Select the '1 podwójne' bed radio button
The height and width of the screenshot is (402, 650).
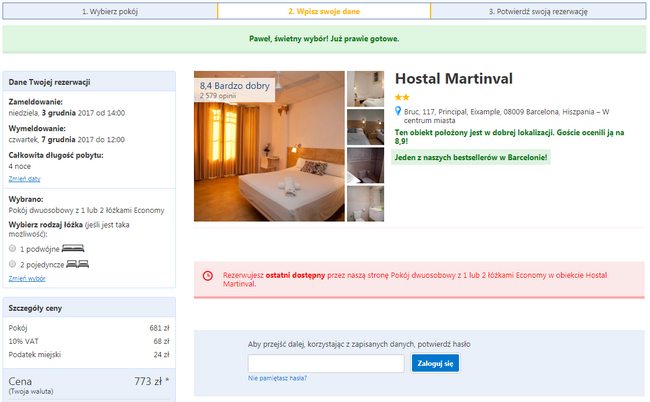[x=12, y=247]
